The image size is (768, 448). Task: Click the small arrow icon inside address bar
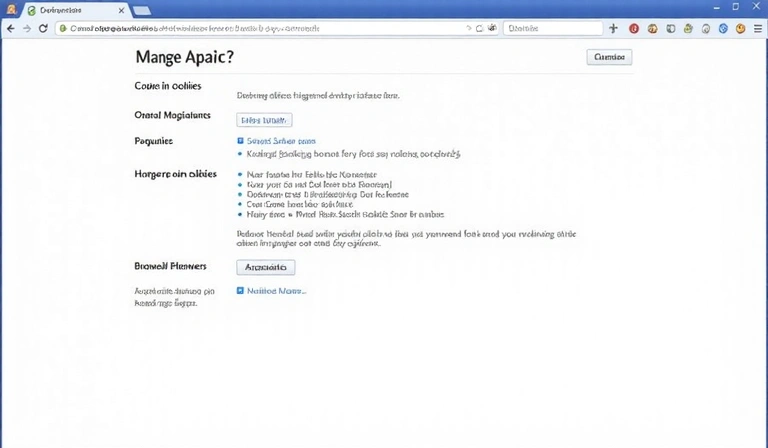(x=469, y=28)
